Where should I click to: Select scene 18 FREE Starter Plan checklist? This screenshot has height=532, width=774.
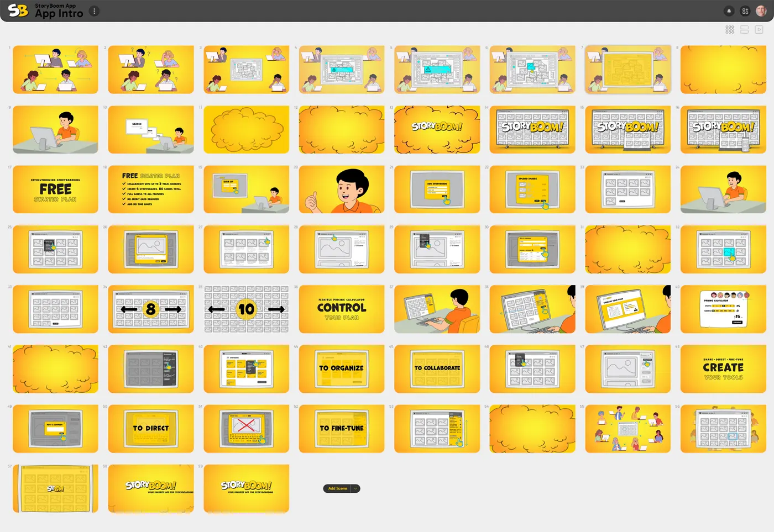pyautogui.click(x=151, y=189)
